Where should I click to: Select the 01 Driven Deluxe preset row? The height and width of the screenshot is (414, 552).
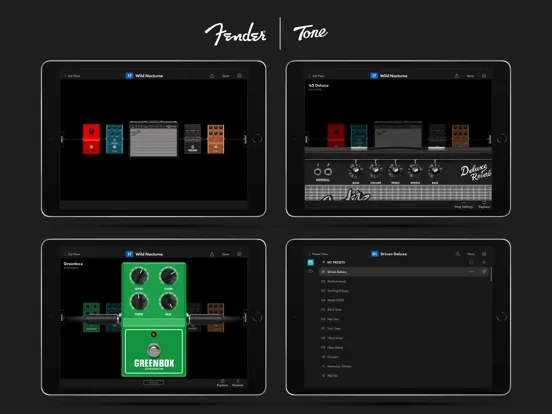pyautogui.click(x=404, y=272)
